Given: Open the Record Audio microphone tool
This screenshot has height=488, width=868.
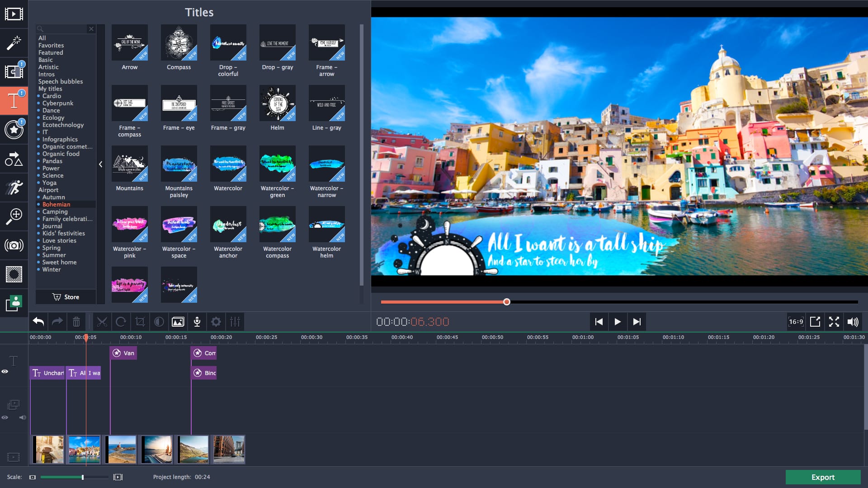Looking at the screenshot, I should click(x=197, y=322).
